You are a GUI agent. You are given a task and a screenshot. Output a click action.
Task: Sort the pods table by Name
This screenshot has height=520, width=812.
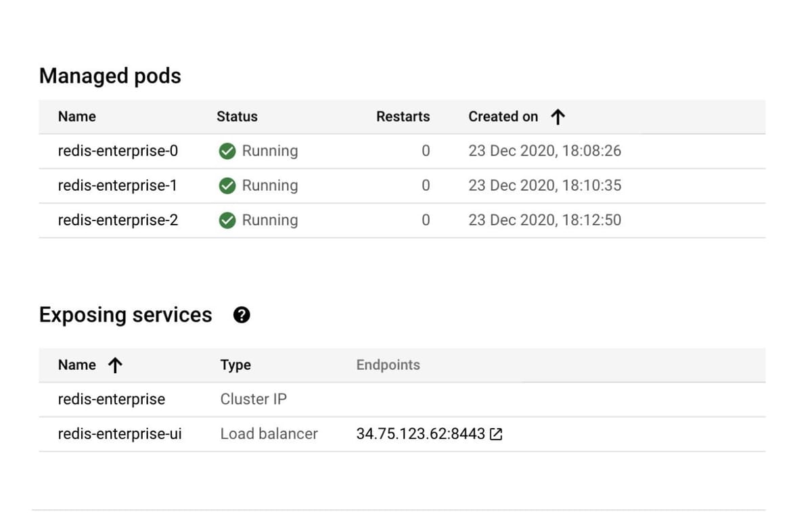(76, 116)
